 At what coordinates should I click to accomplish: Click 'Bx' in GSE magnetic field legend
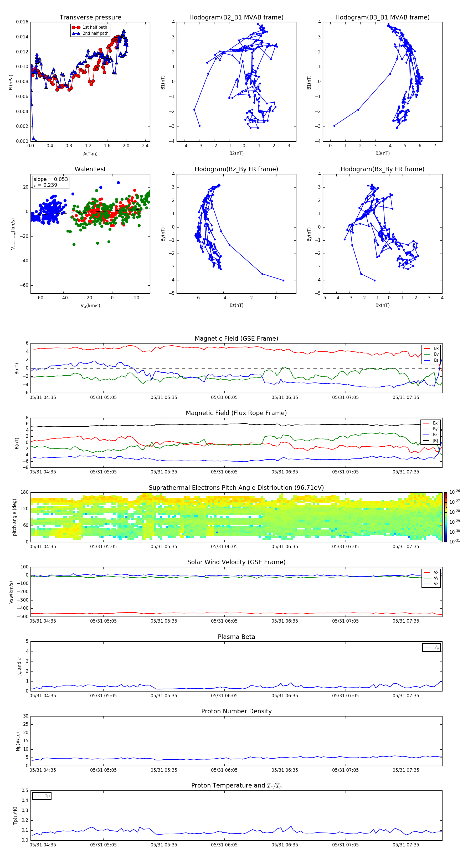pyautogui.click(x=431, y=349)
